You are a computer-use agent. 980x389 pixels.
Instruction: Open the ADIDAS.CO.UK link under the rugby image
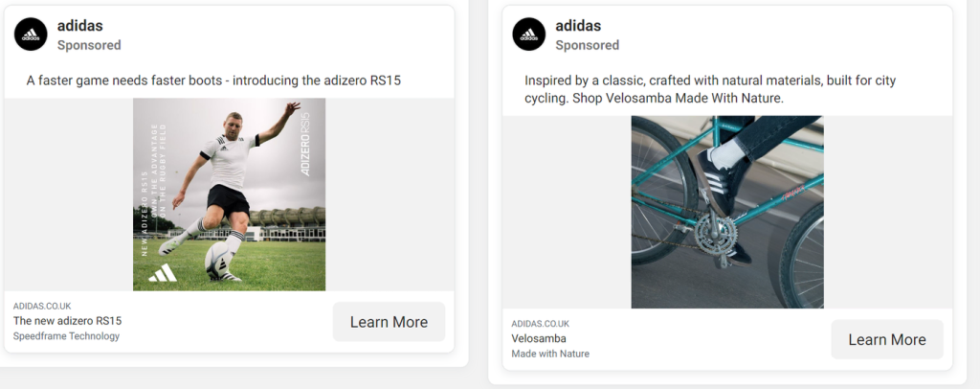(43, 306)
